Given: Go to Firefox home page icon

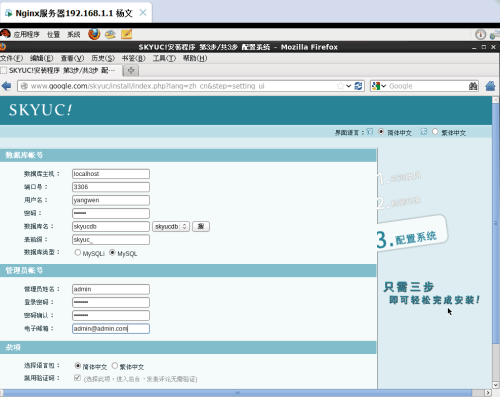Looking at the screenshot, I should pos(490,86).
